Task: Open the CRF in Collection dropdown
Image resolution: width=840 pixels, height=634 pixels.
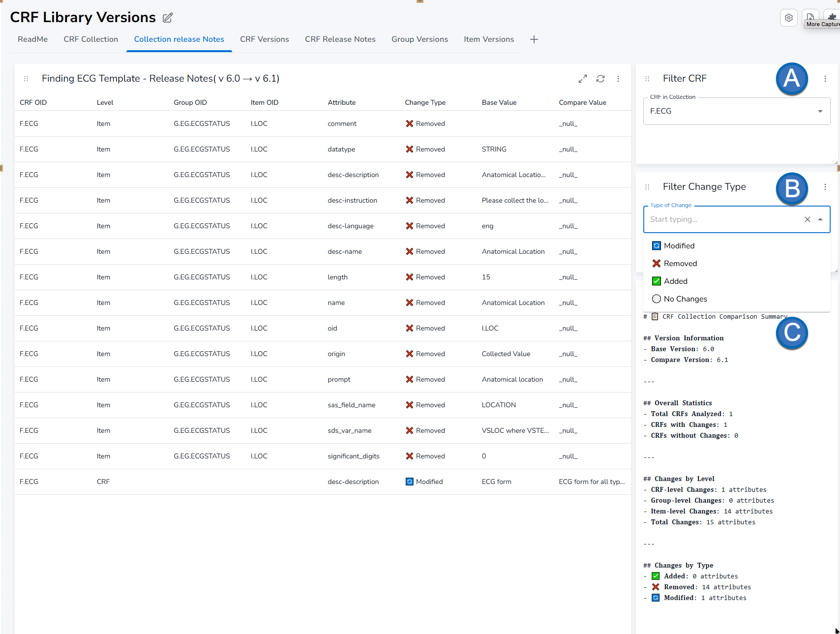Action: [737, 111]
